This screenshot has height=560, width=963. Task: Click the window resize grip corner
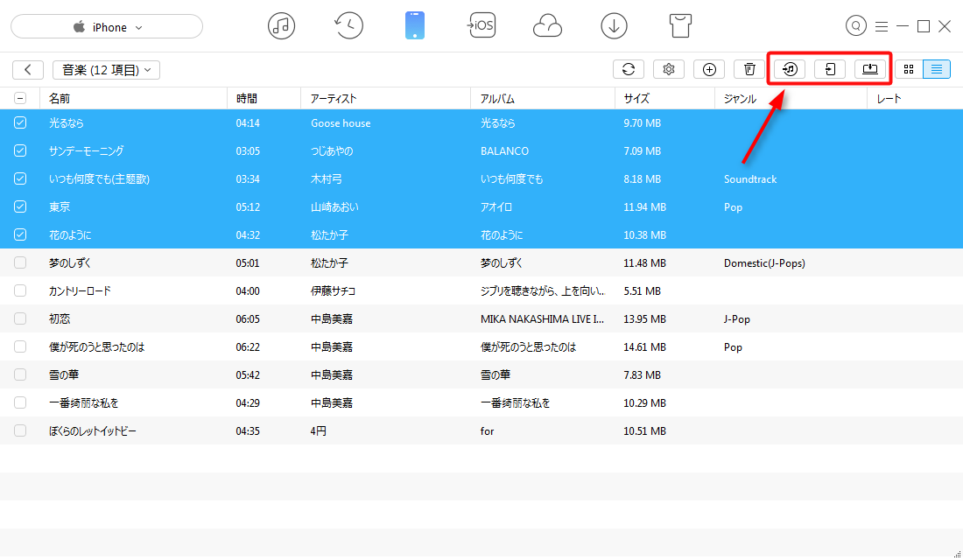pyautogui.click(x=957, y=554)
